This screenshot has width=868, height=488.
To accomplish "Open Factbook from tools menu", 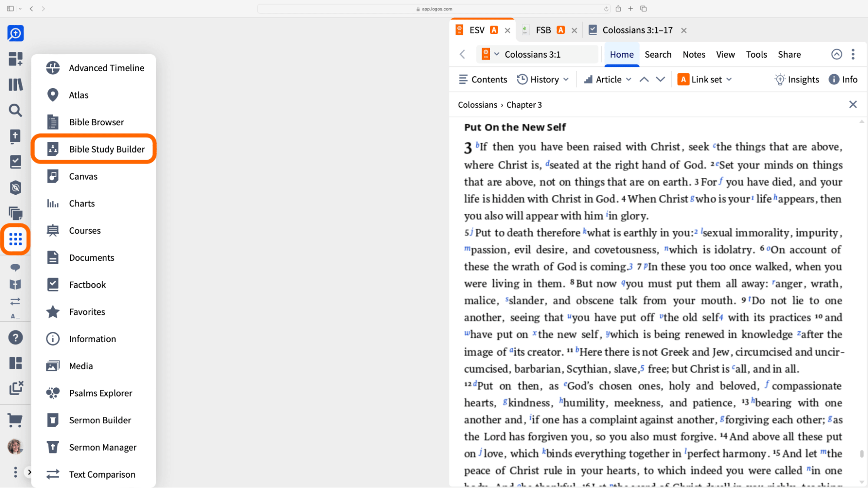I will tap(94, 285).
